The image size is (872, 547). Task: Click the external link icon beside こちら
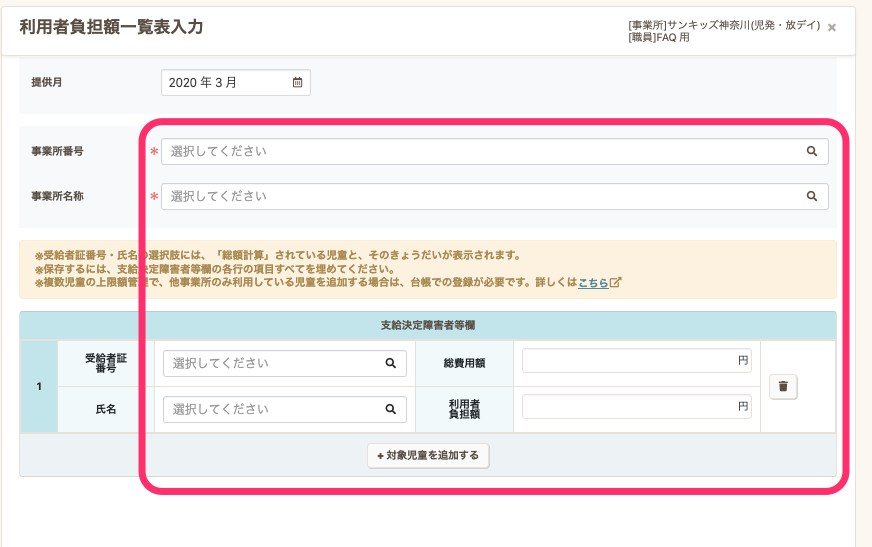pos(616,283)
